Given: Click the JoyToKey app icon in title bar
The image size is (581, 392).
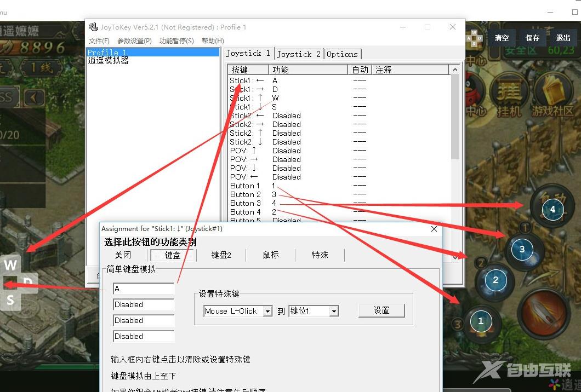Looking at the screenshot, I should coord(93,27).
